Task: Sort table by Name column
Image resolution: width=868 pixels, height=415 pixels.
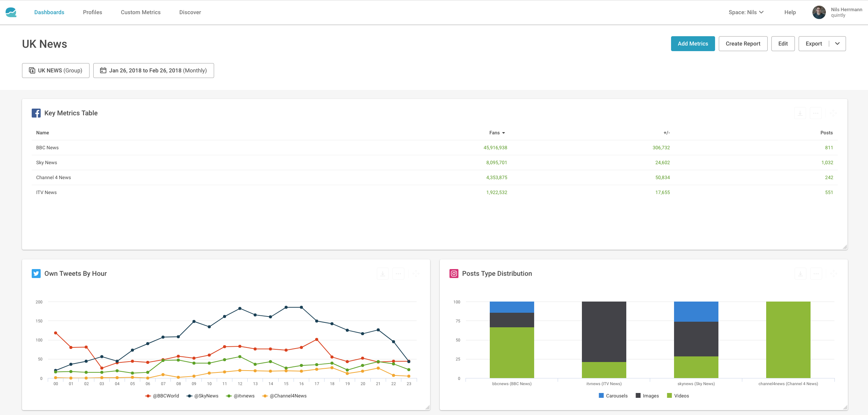Action: click(43, 133)
